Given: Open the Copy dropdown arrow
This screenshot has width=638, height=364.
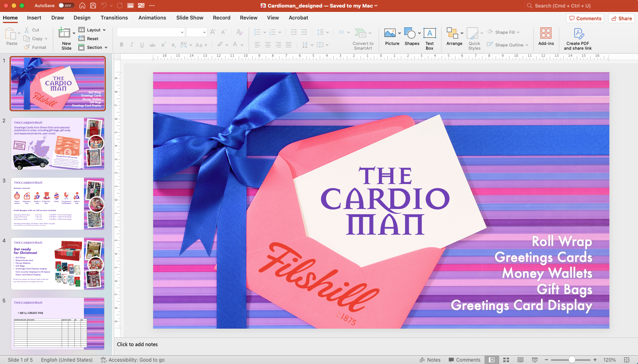Looking at the screenshot, I should tap(46, 39).
